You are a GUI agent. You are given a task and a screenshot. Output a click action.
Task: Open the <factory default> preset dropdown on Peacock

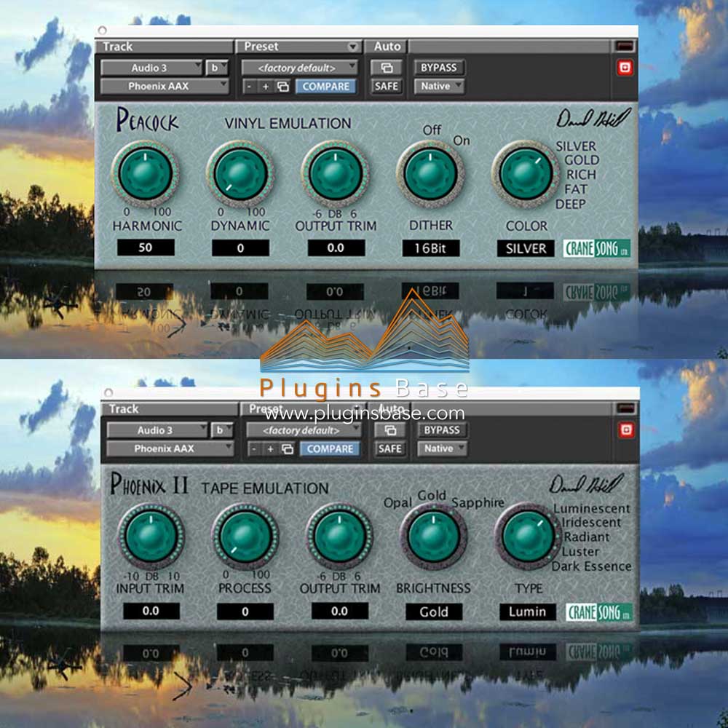(297, 66)
